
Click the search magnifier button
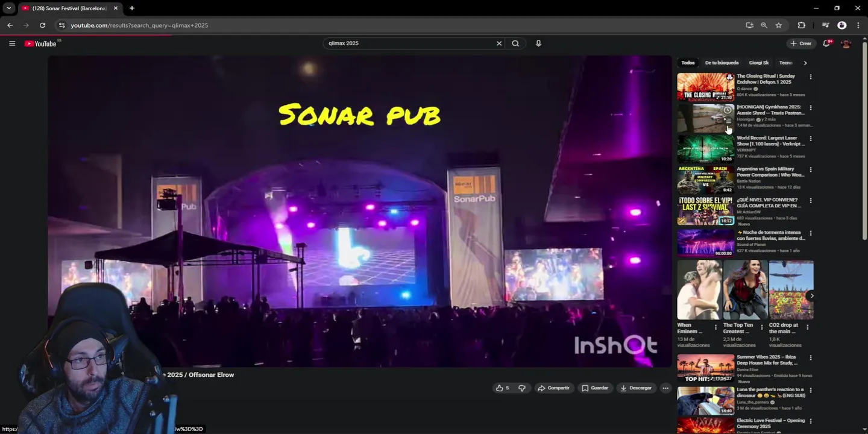coord(515,43)
